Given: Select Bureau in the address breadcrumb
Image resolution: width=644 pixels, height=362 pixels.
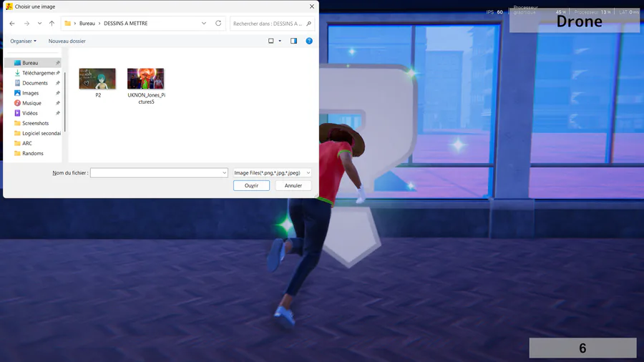Looking at the screenshot, I should click(87, 24).
